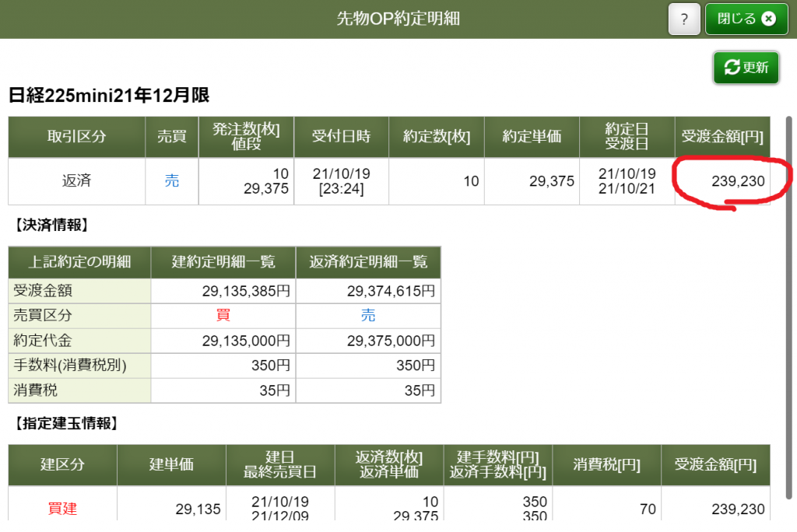Click the red 買建 cell
Screen dimensions: 797x532
pyautogui.click(x=62, y=509)
